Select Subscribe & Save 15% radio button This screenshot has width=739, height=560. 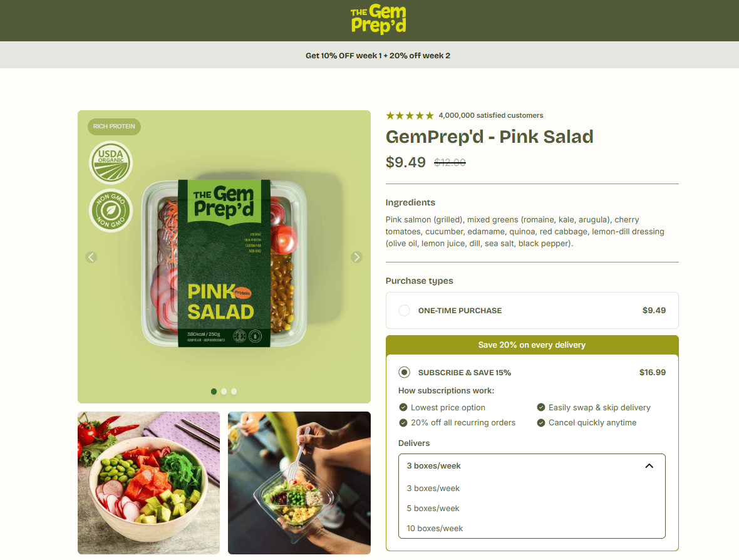pos(404,372)
